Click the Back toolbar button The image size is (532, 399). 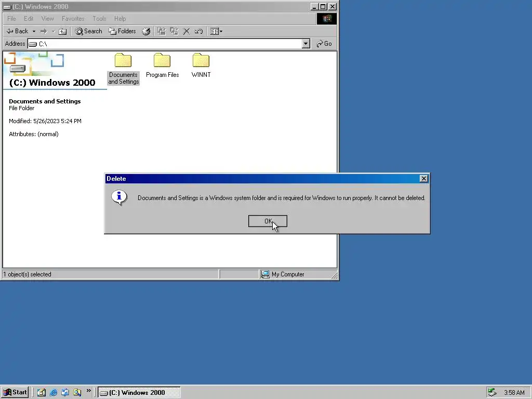click(17, 31)
